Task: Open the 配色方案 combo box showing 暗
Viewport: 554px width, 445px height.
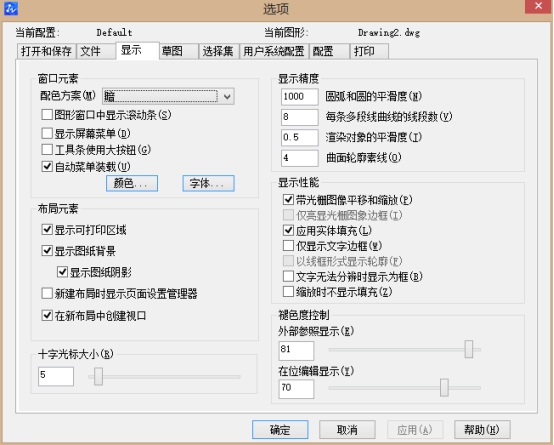Action: (x=168, y=96)
